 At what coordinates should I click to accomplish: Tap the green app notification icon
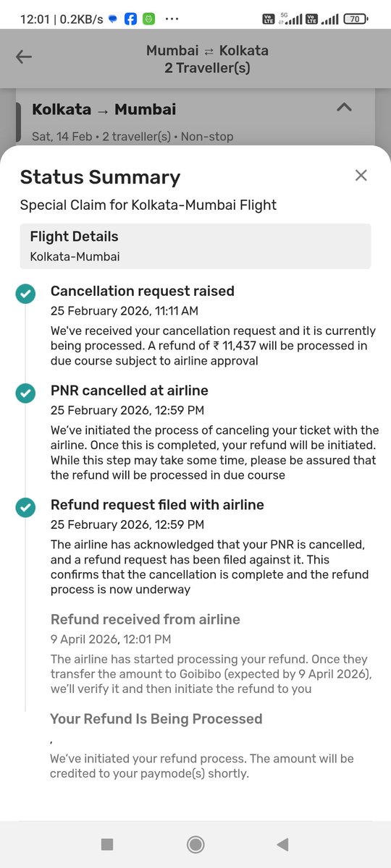(x=148, y=20)
